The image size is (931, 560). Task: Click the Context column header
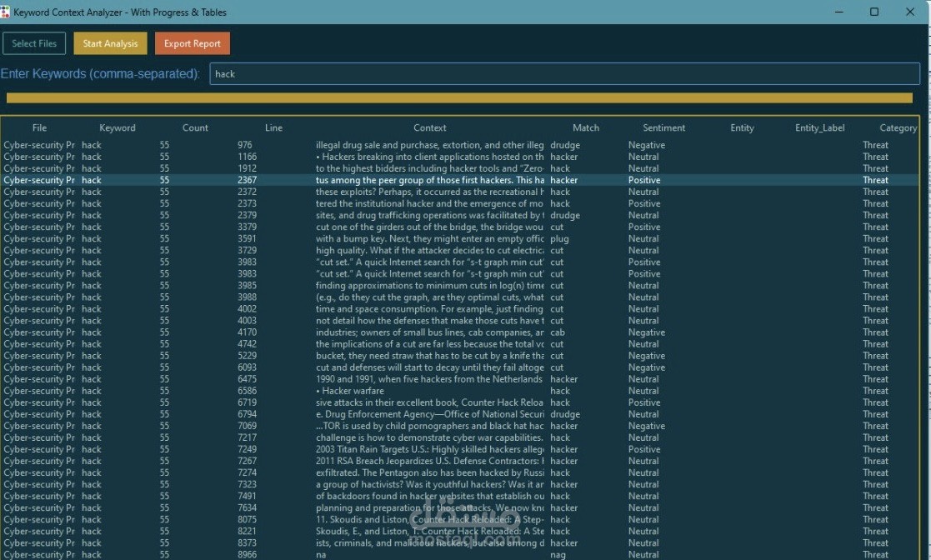(x=430, y=127)
